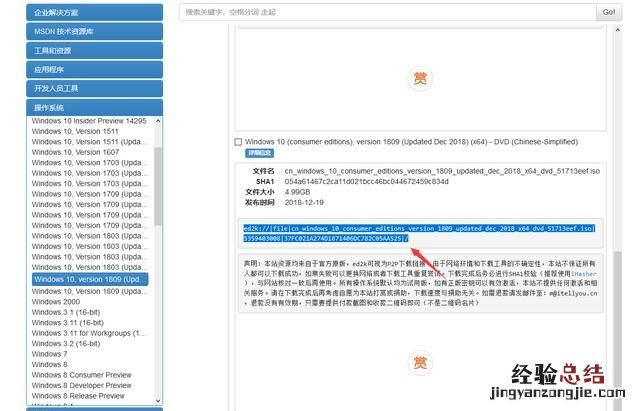The width and height of the screenshot is (640, 411).
Task: Click the OS list scrollbar down arrow
Action: coord(158,401)
